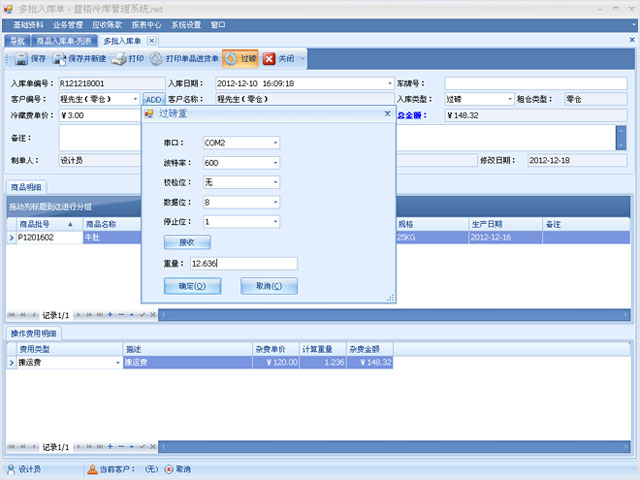
Task: Click the 取消(C) cancel button in dialog
Action: 269,286
